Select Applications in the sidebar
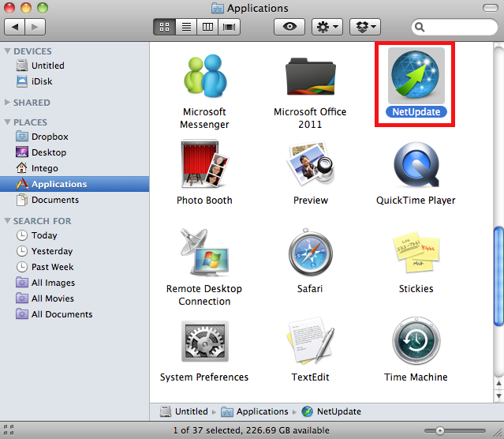The height and width of the screenshot is (439, 504). point(75,184)
